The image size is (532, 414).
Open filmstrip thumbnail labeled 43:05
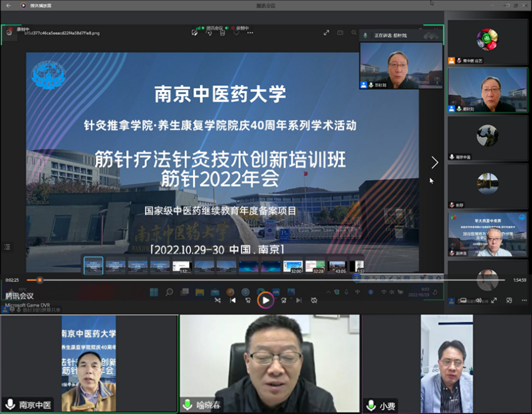click(x=337, y=267)
